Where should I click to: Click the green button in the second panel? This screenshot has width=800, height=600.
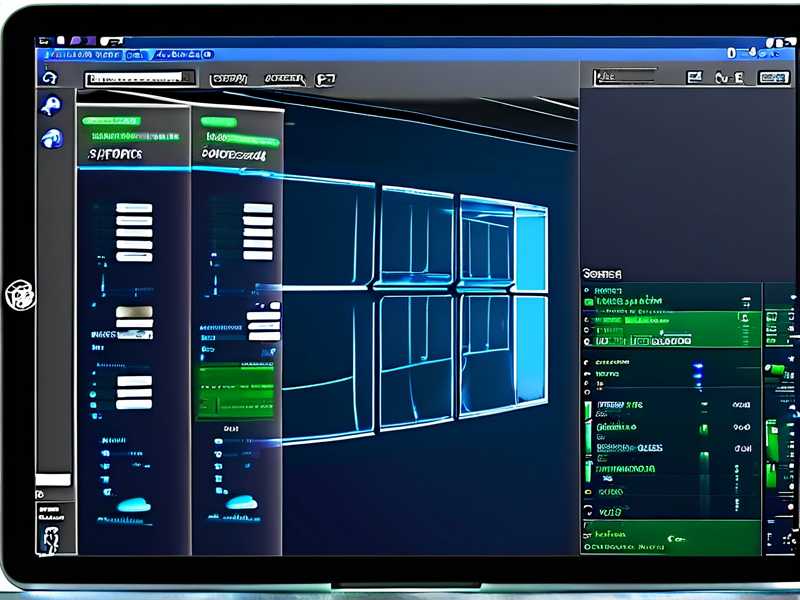click(236, 390)
